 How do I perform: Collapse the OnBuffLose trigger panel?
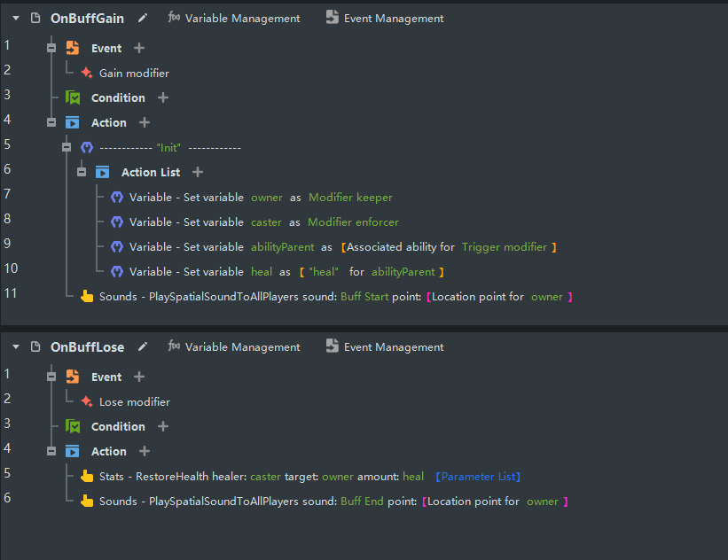coord(15,346)
